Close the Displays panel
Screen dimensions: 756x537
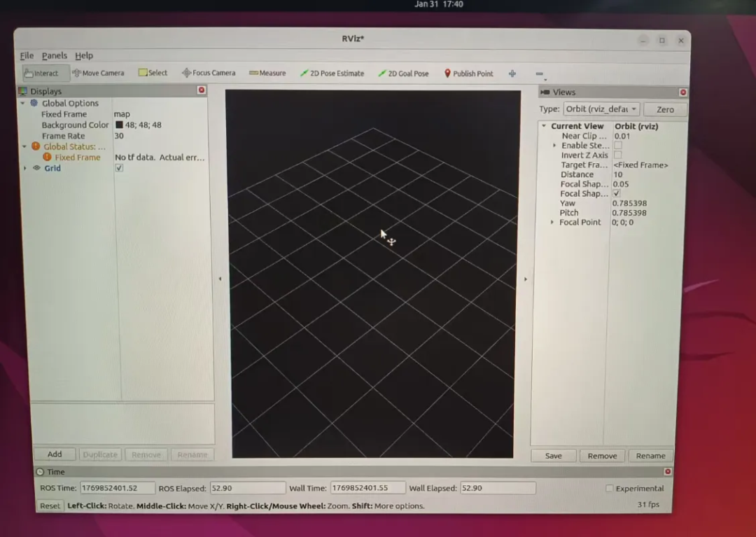click(202, 90)
